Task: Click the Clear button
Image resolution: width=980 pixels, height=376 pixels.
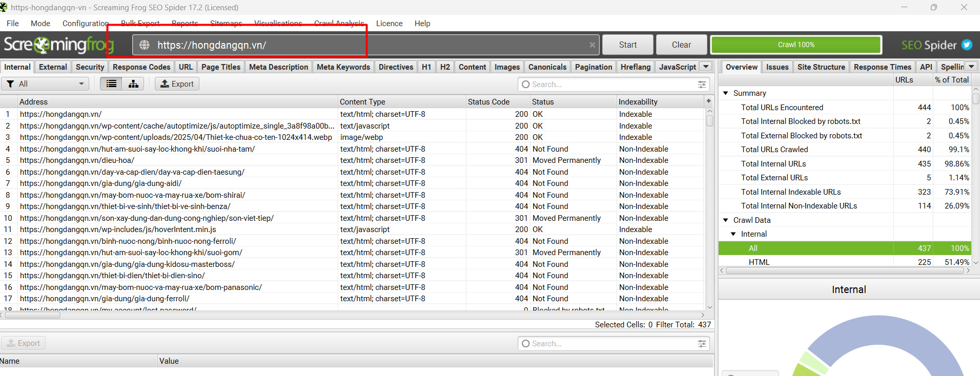Action: click(681, 45)
